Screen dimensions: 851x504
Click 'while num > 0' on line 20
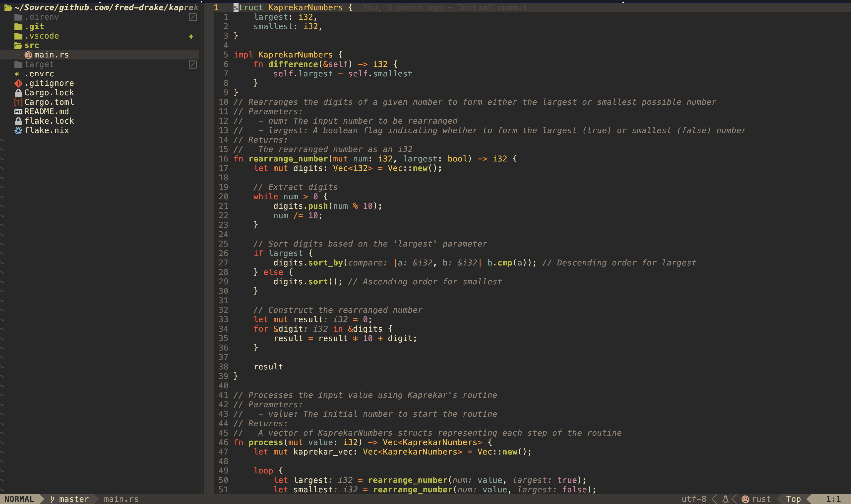click(286, 197)
